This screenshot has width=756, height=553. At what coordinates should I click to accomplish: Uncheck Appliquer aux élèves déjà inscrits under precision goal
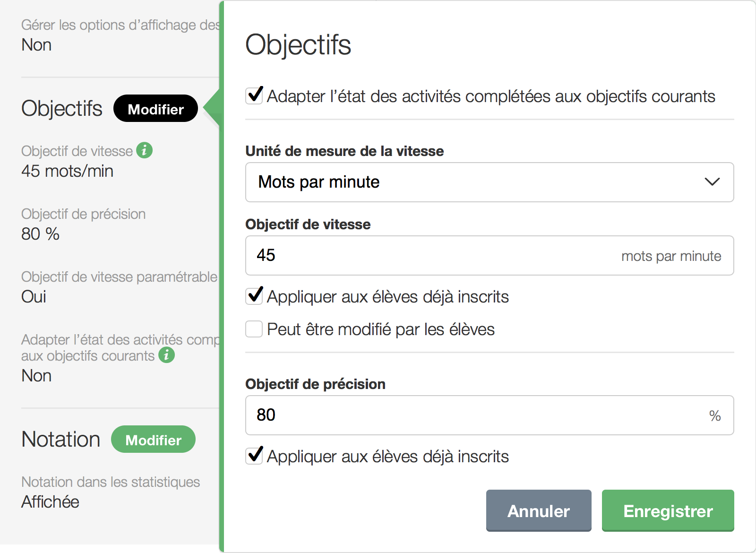click(254, 456)
